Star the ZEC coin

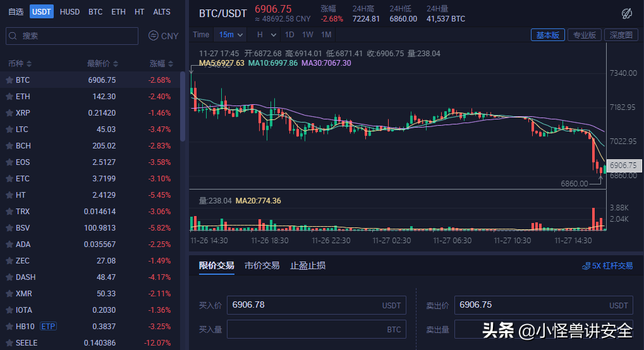coord(9,261)
